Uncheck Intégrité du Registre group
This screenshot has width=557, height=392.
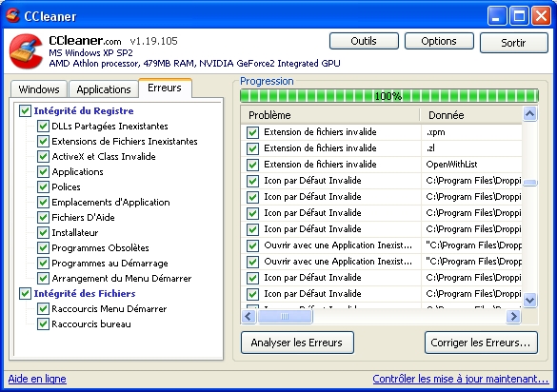pyautogui.click(x=25, y=110)
